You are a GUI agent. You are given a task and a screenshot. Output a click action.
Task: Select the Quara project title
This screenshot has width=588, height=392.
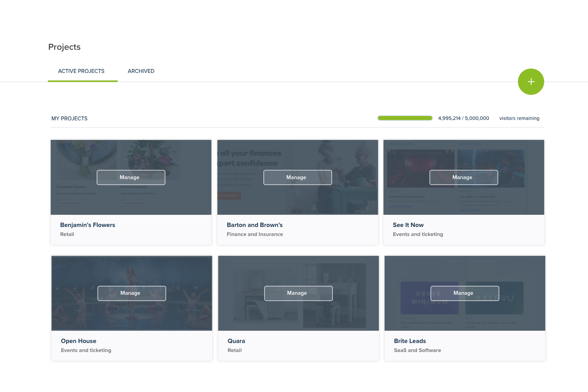pyautogui.click(x=236, y=341)
